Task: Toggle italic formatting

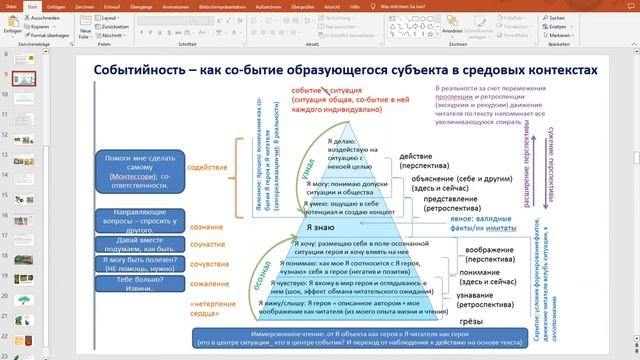Action: pos(151,32)
